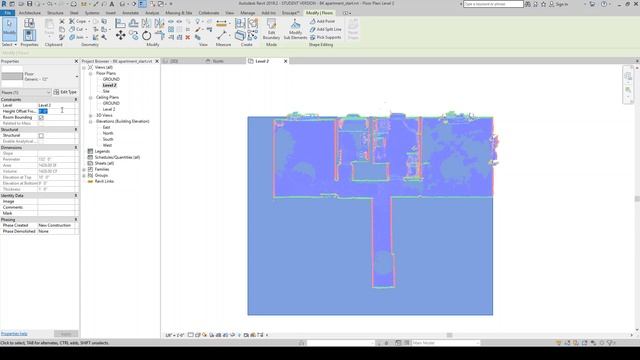This screenshot has height=360, width=640.
Task: Open the Select panel dropdown
Action: (9, 44)
